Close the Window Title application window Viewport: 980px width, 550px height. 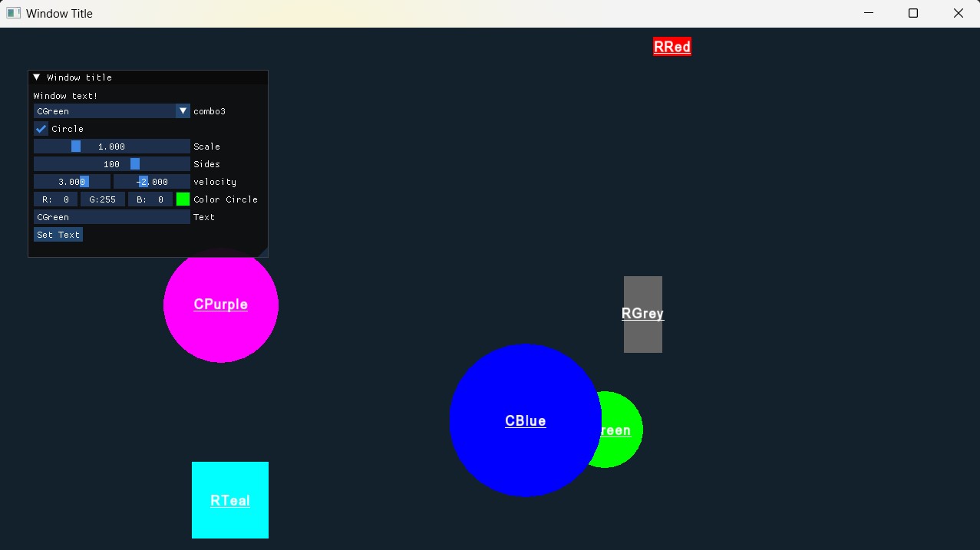point(958,13)
